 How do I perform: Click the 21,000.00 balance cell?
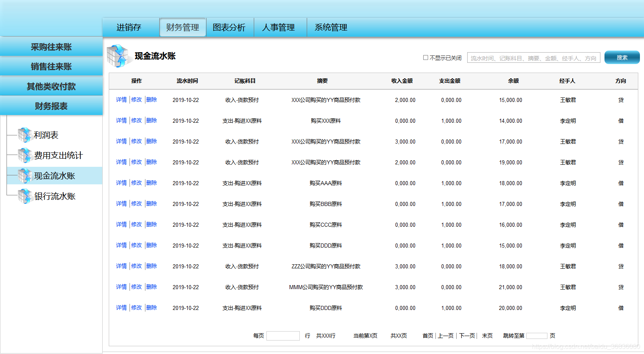pos(510,287)
